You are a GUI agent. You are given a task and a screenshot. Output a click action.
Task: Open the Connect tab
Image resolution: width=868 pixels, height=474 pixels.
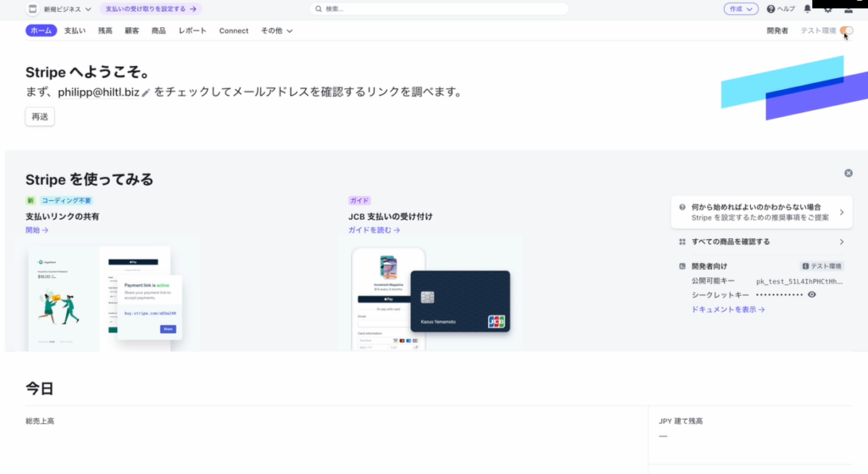[234, 31]
